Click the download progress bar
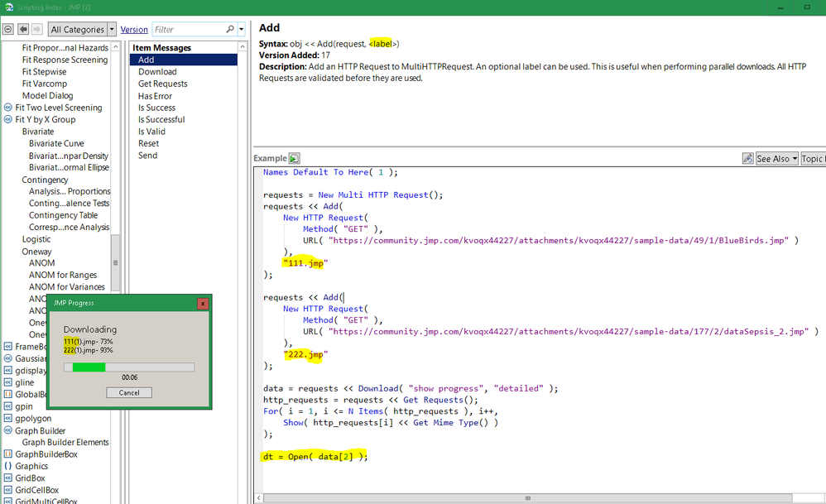This screenshot has height=504, width=826. point(128,367)
